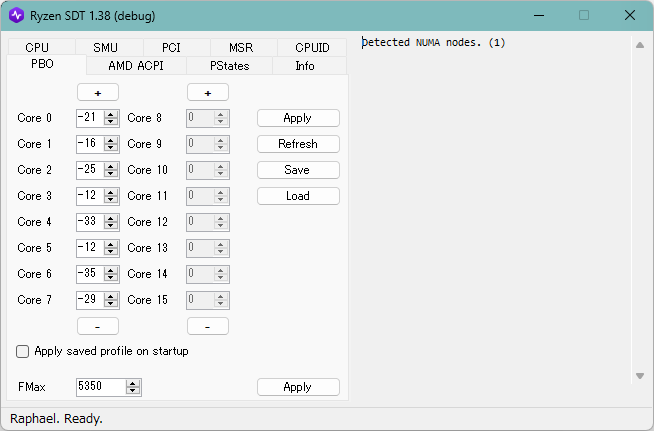
Task: Increase Core 1 offset with up arrow
Action: (x=111, y=140)
